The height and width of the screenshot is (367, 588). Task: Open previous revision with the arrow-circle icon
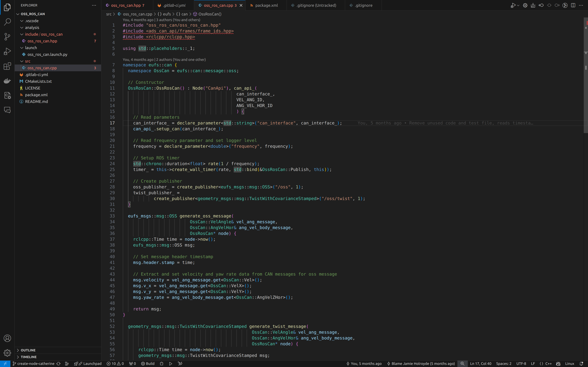(x=541, y=5)
